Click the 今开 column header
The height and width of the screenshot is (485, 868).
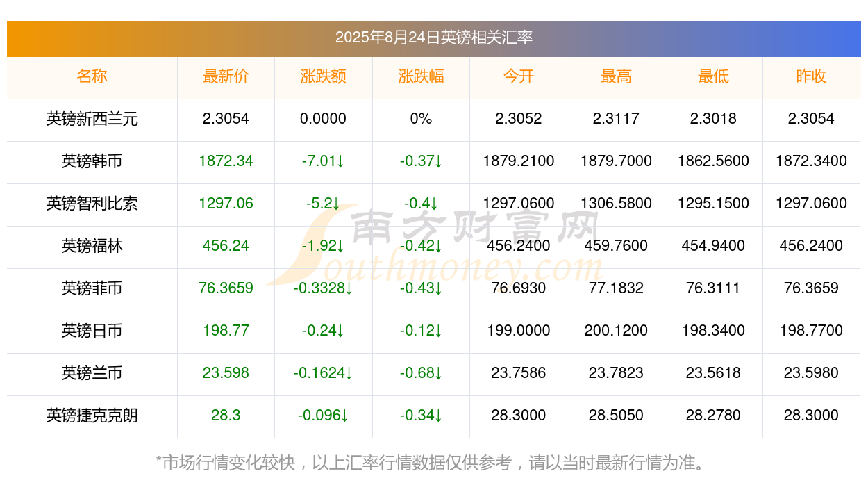tap(519, 76)
